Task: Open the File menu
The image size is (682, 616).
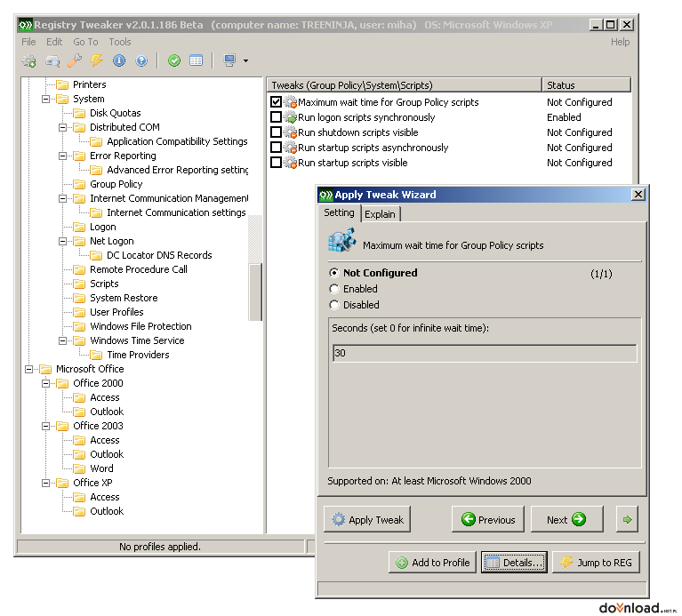Action: click(x=28, y=42)
